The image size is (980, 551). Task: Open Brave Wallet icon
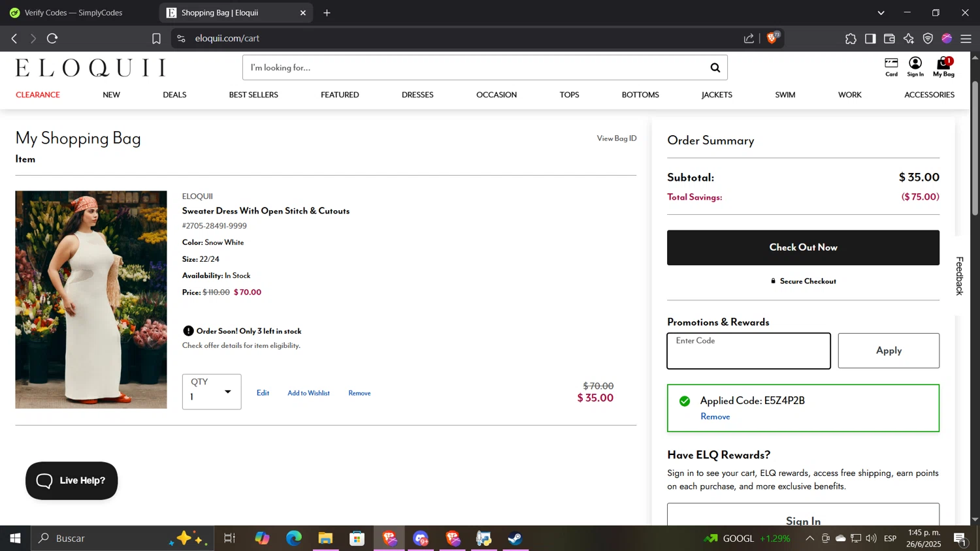889,39
